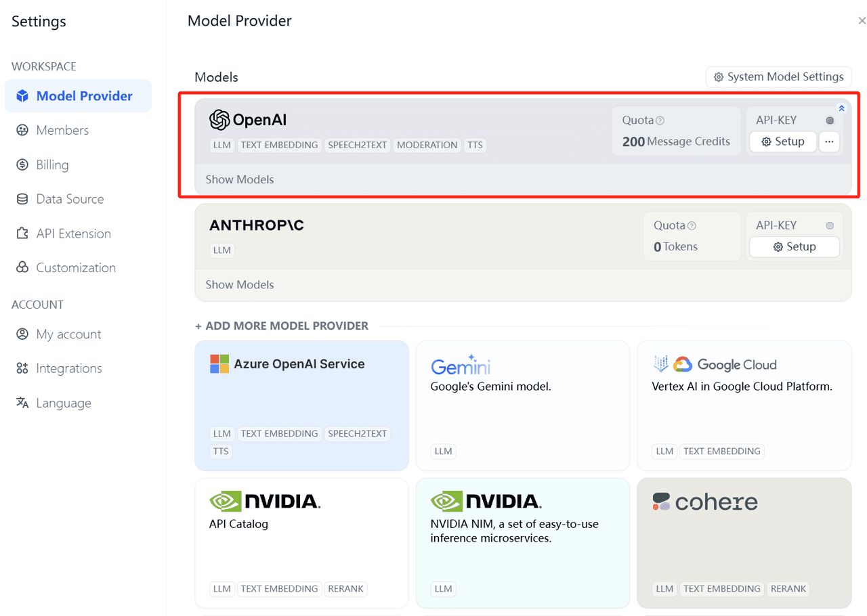Select the Model Provider cube icon in sidebar

click(x=21, y=95)
